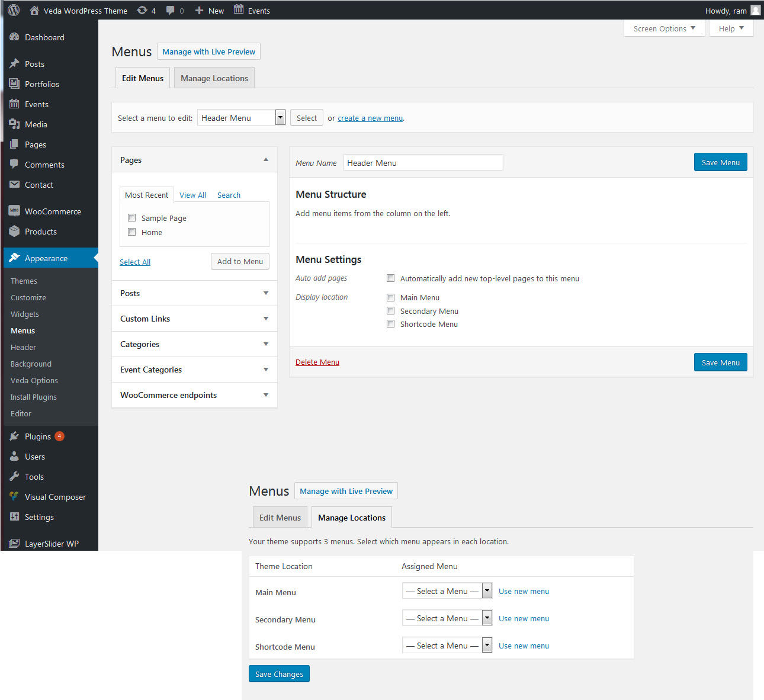Switch to Most Recent pages tab
This screenshot has width=764, height=700.
[147, 195]
